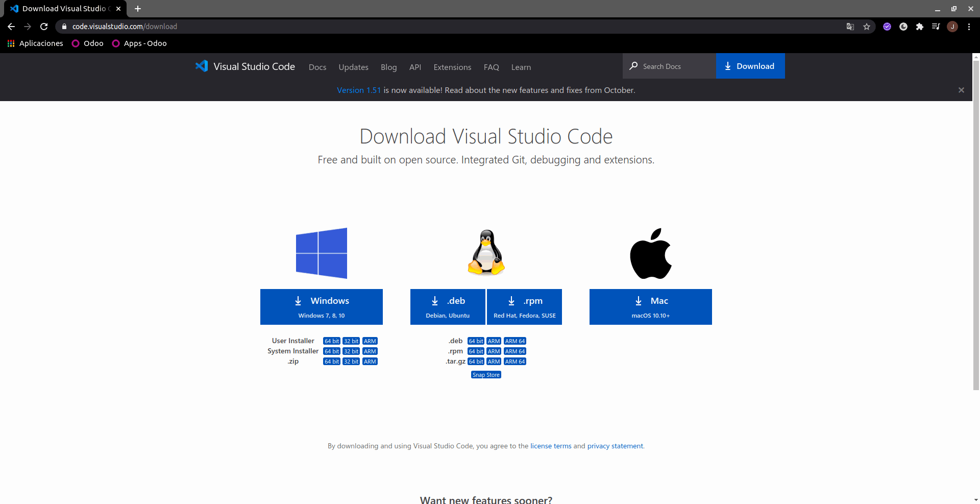Screen dimensions: 980x504
Task: Open the Chrome three-dot menu
Action: pos(969,27)
